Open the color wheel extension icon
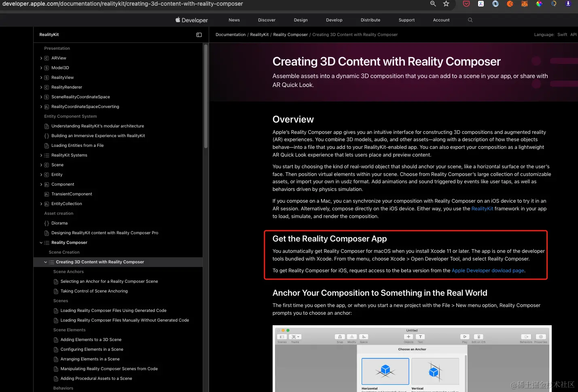 [539, 4]
